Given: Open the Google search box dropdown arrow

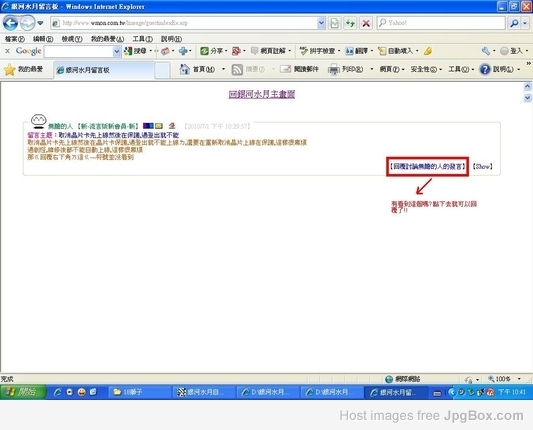Looking at the screenshot, I should pyautogui.click(x=117, y=51).
